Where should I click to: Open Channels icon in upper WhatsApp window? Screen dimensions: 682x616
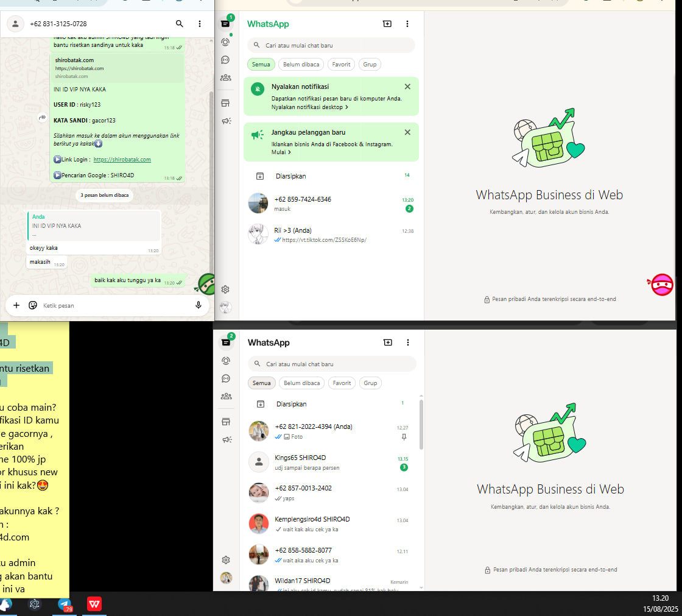(225, 60)
